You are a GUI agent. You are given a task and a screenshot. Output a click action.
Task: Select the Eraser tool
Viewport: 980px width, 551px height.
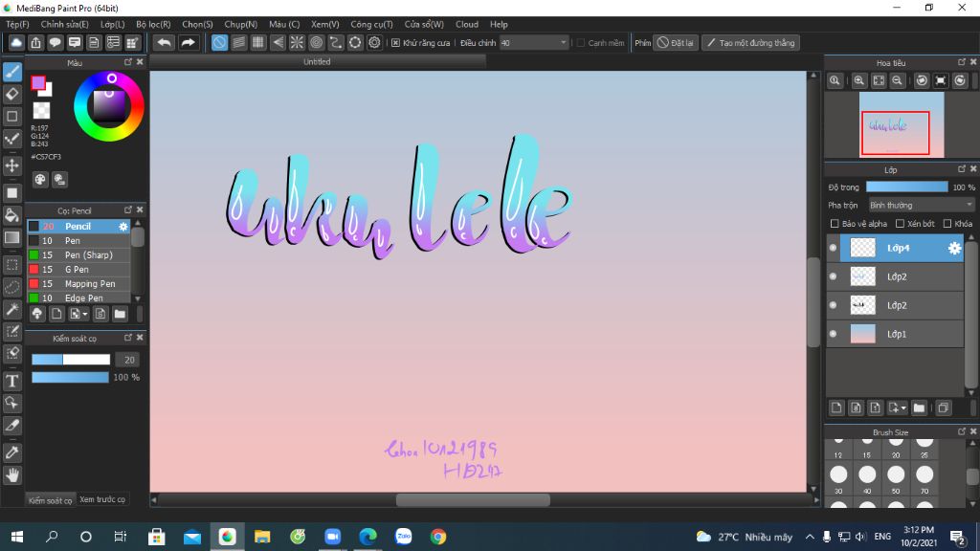(x=11, y=95)
